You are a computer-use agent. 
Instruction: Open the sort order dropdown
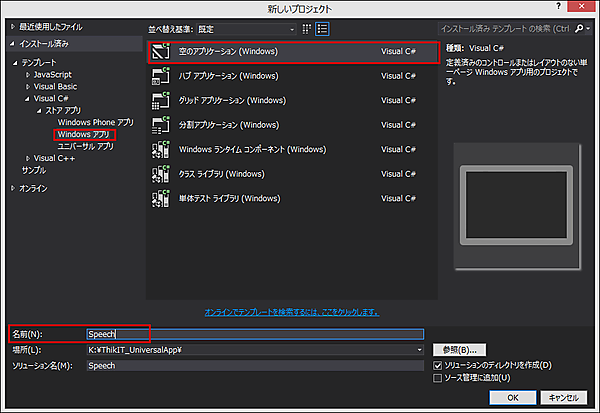tap(246, 29)
